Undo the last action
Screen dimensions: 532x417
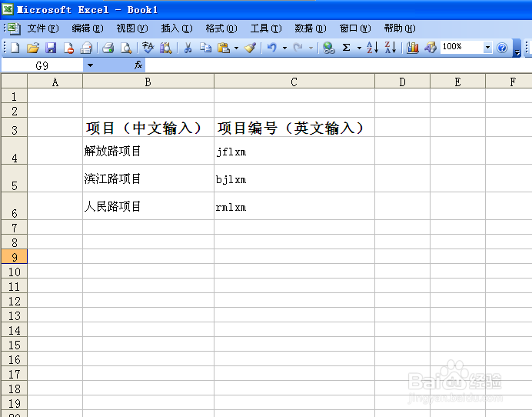[x=272, y=48]
